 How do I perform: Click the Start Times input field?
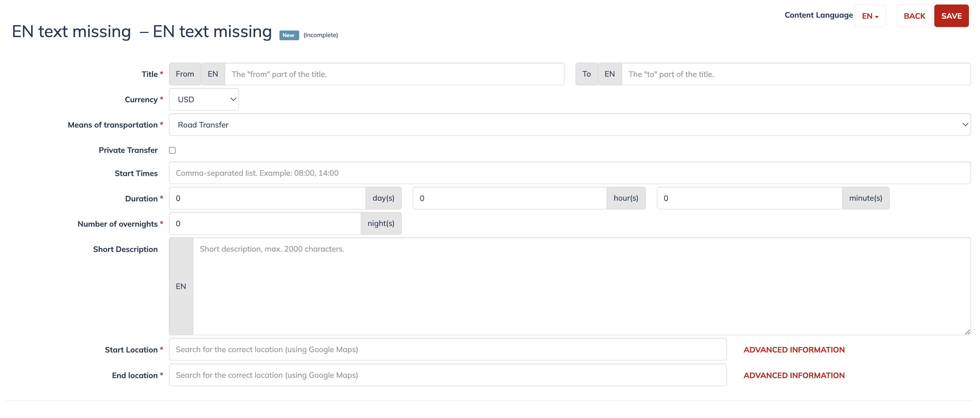click(570, 173)
